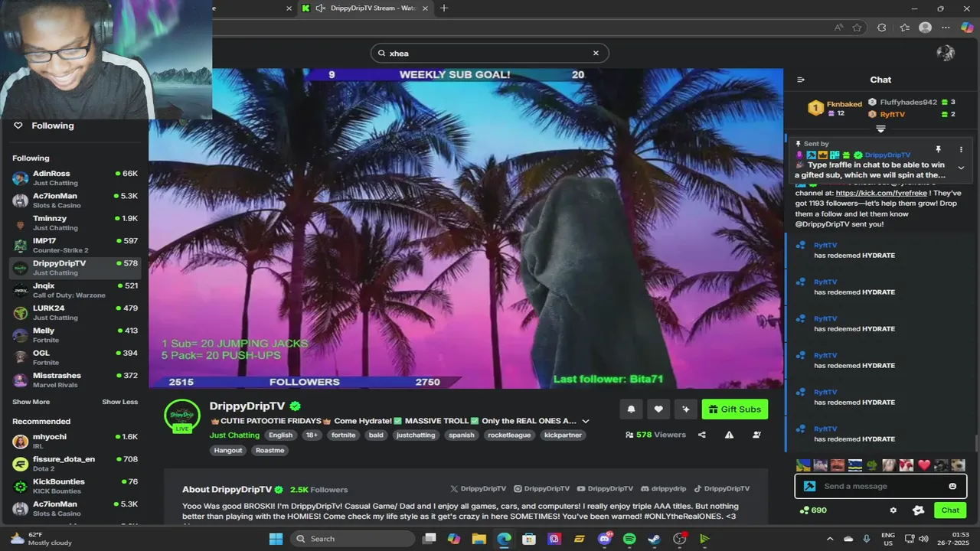The height and width of the screenshot is (551, 980).
Task: Click Show Less in Following
Action: [120, 402]
